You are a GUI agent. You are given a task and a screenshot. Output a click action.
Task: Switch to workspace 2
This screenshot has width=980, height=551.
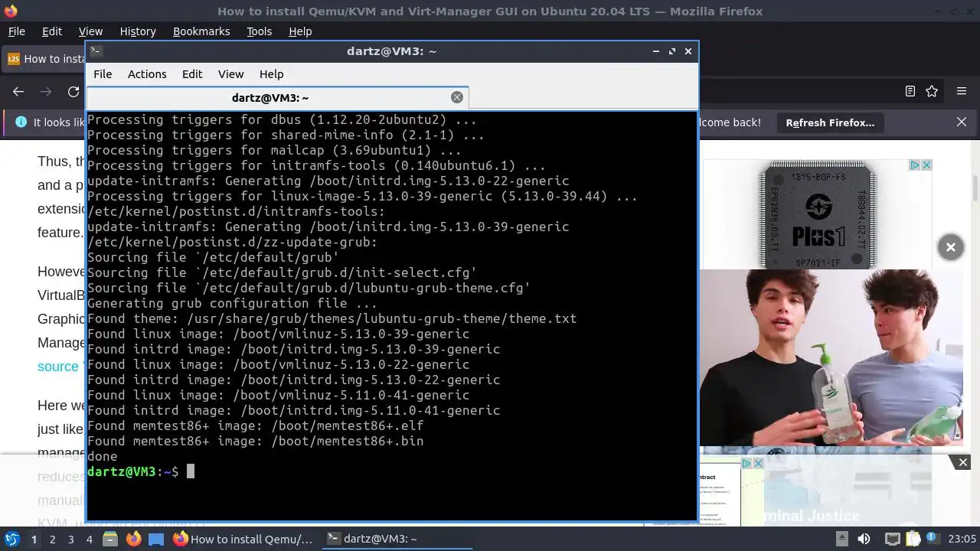tap(53, 540)
